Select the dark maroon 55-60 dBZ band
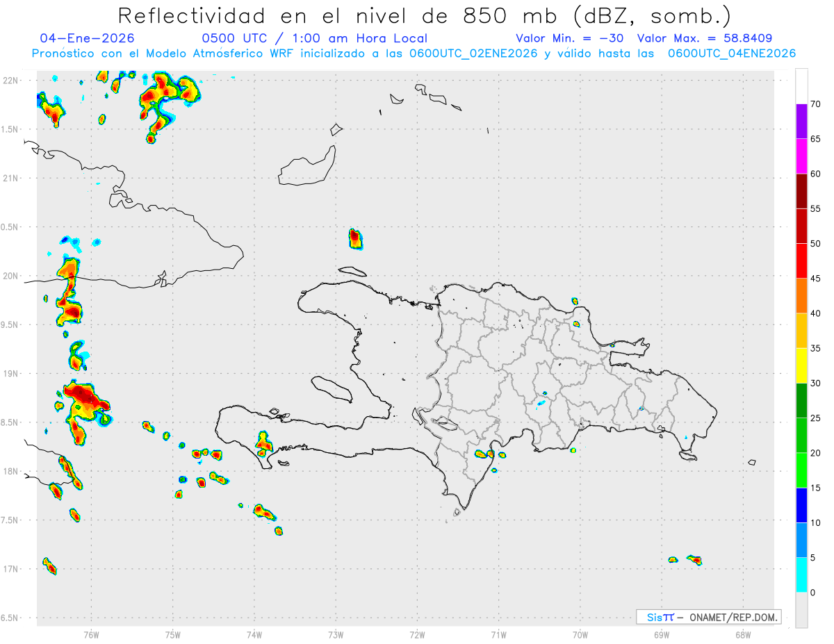This screenshot has width=834, height=644. click(802, 191)
